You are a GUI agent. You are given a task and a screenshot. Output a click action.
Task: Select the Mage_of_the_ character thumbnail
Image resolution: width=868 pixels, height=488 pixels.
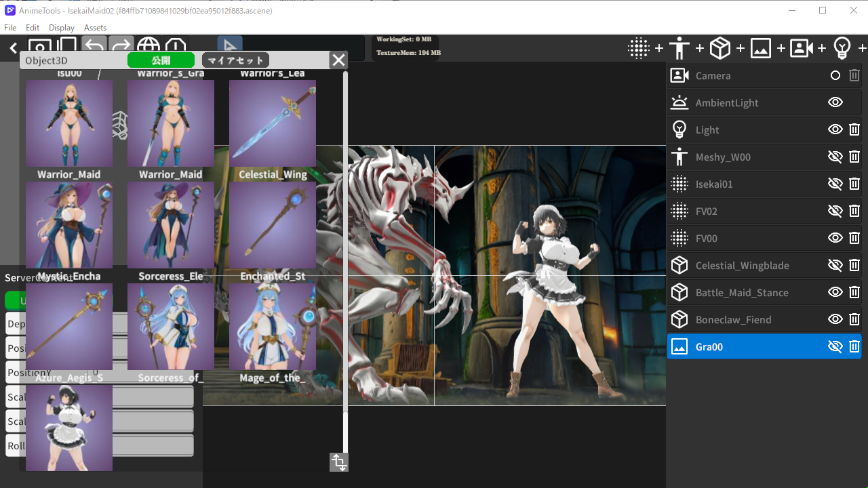coord(273,327)
